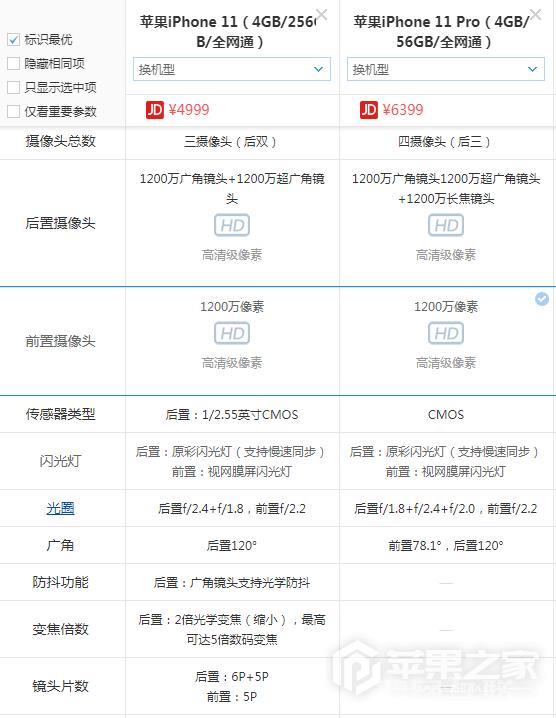Click HD icon in iPhone 11 Pro 后置摄像头 cell

coord(446,225)
